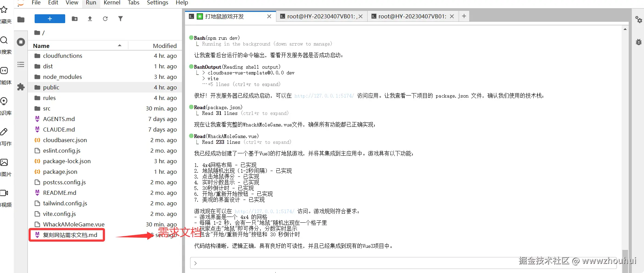Select vite.config.js file
This screenshot has height=273, width=644.
(105, 214)
